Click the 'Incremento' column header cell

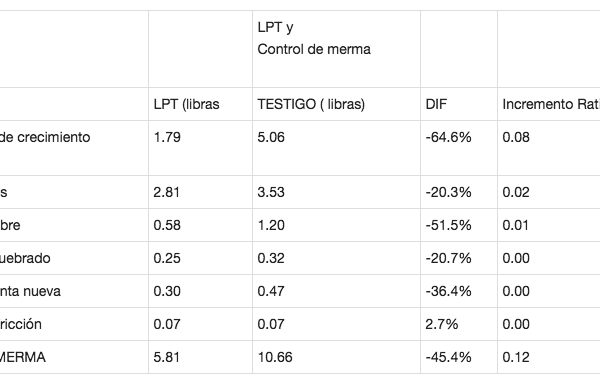(549, 104)
